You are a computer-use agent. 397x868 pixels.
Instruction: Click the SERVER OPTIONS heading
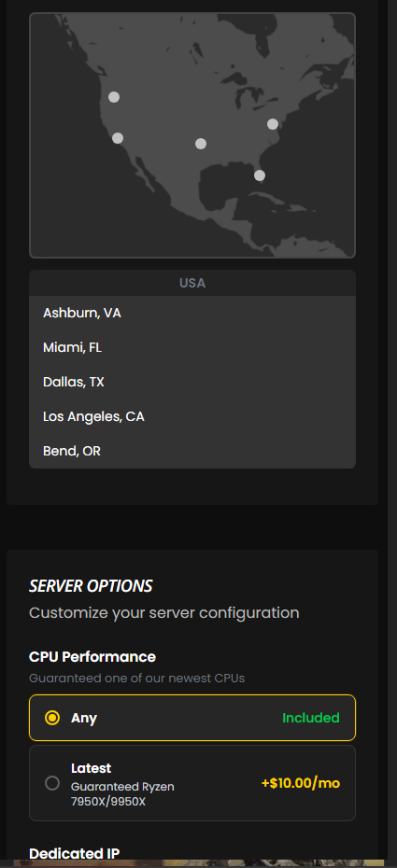91,586
